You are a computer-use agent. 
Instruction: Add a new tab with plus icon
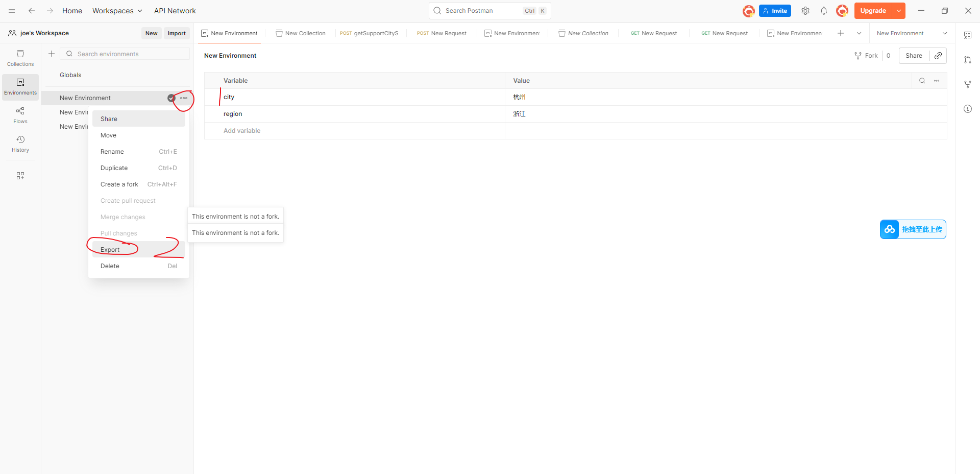coord(841,33)
